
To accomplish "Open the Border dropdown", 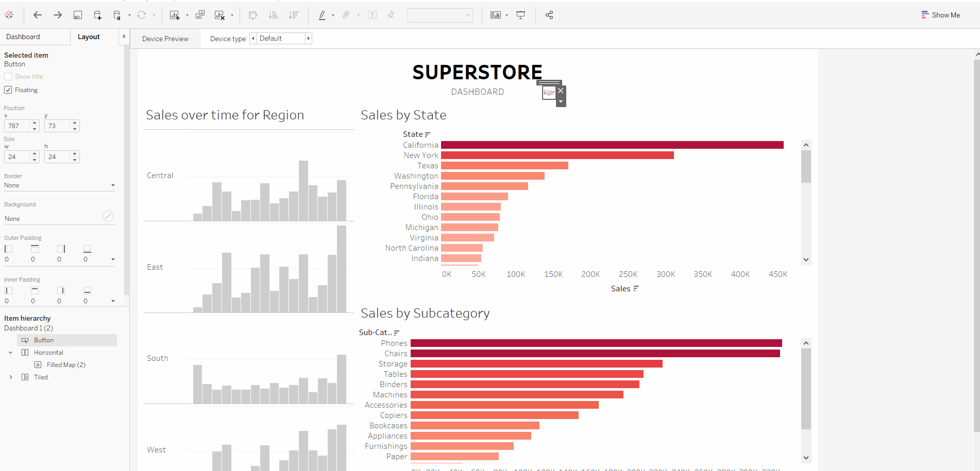I will click(59, 185).
